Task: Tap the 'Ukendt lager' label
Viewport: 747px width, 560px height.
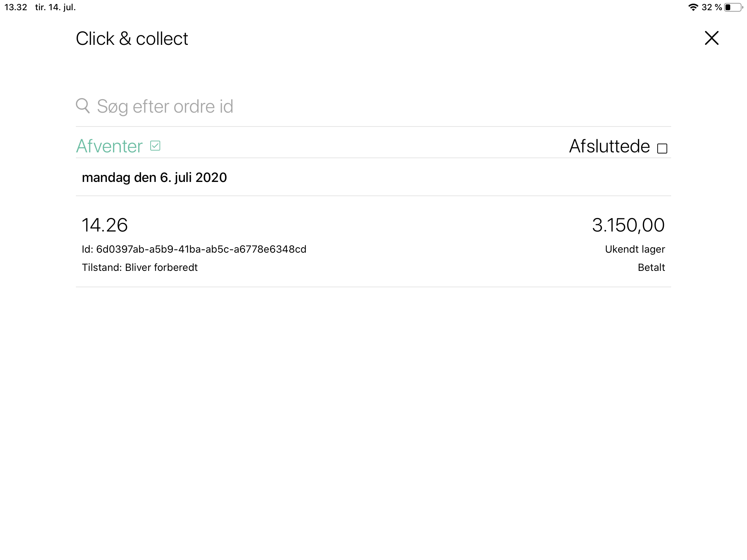Action: [x=635, y=249]
